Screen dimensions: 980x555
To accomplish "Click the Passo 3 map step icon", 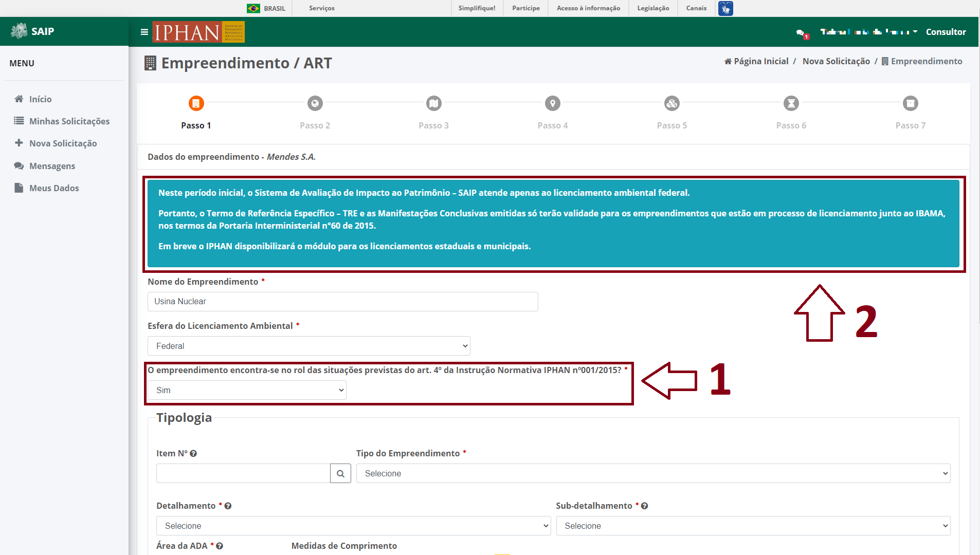I will coord(434,103).
